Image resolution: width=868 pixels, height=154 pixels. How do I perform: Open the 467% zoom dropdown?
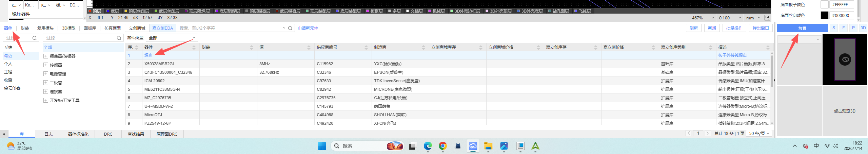(x=712, y=18)
